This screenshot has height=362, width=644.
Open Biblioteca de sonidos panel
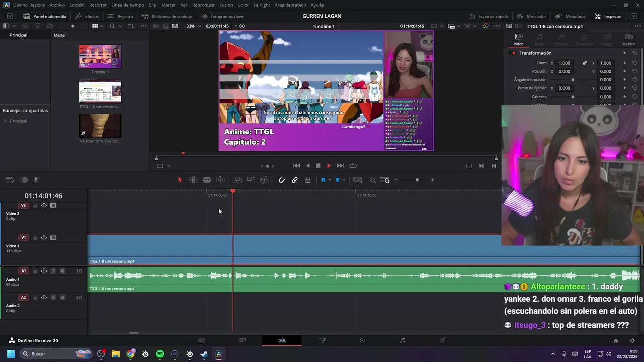pos(167,16)
